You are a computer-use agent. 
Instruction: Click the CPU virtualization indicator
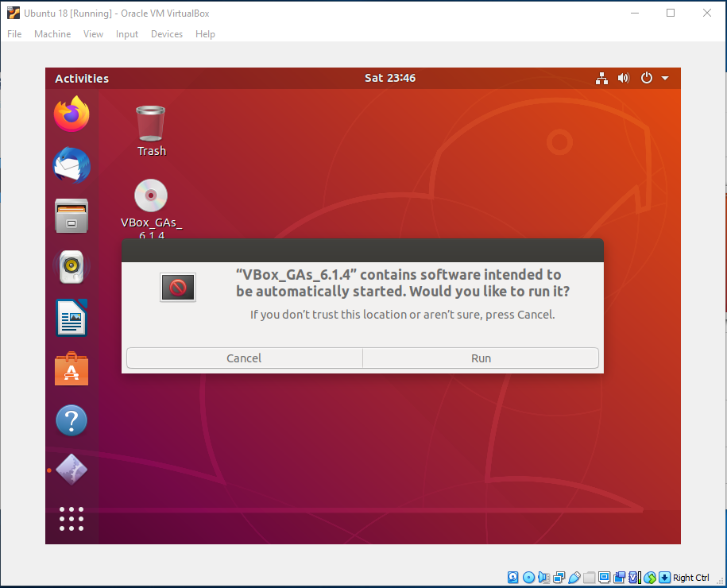click(x=635, y=578)
